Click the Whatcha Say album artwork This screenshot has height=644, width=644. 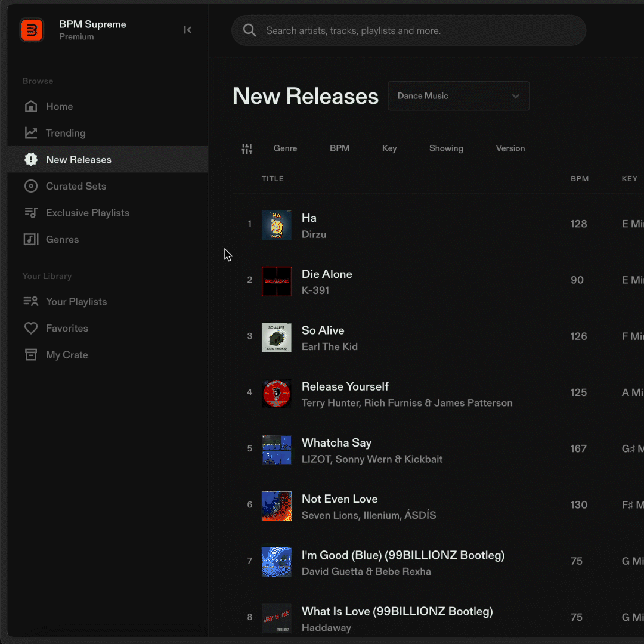click(x=277, y=450)
